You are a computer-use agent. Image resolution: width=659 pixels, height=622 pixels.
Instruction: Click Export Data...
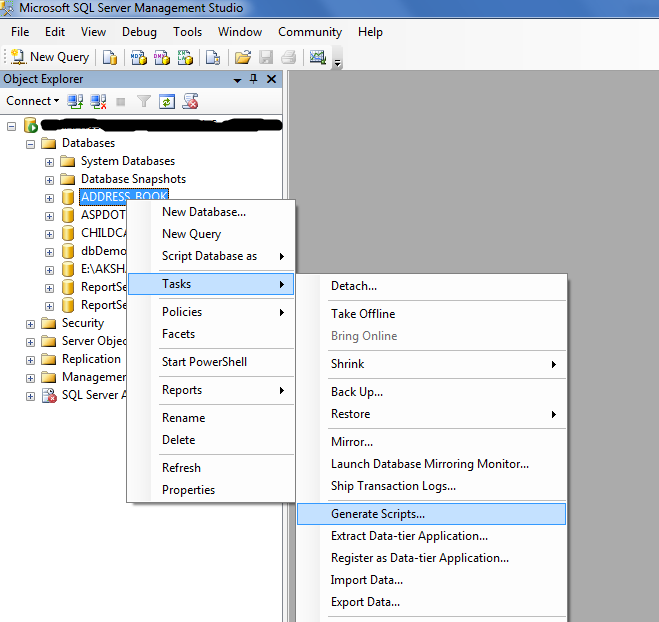point(432,602)
